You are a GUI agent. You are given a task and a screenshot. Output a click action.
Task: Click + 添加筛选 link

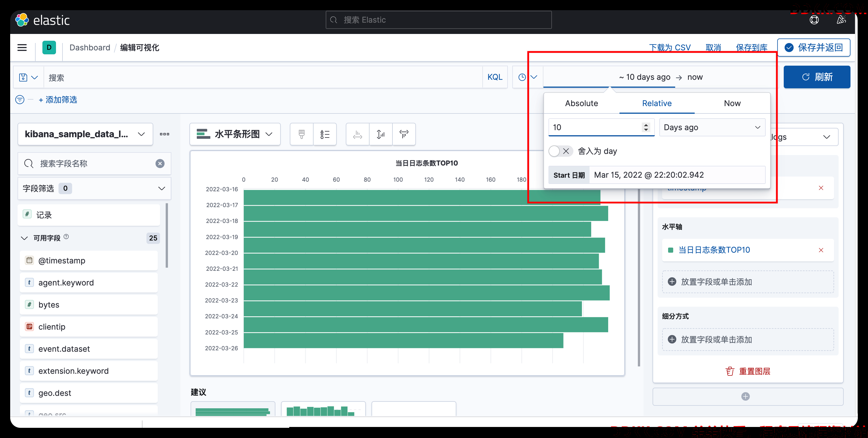58,100
